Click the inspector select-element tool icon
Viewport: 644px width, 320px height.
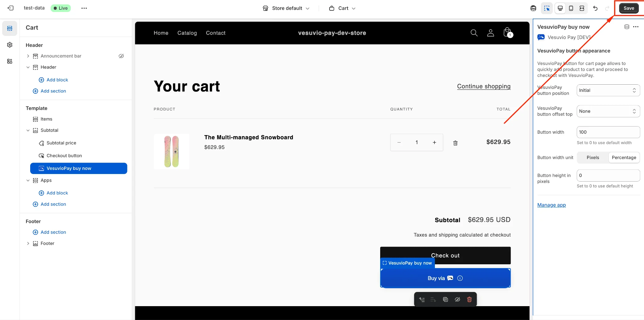point(547,8)
